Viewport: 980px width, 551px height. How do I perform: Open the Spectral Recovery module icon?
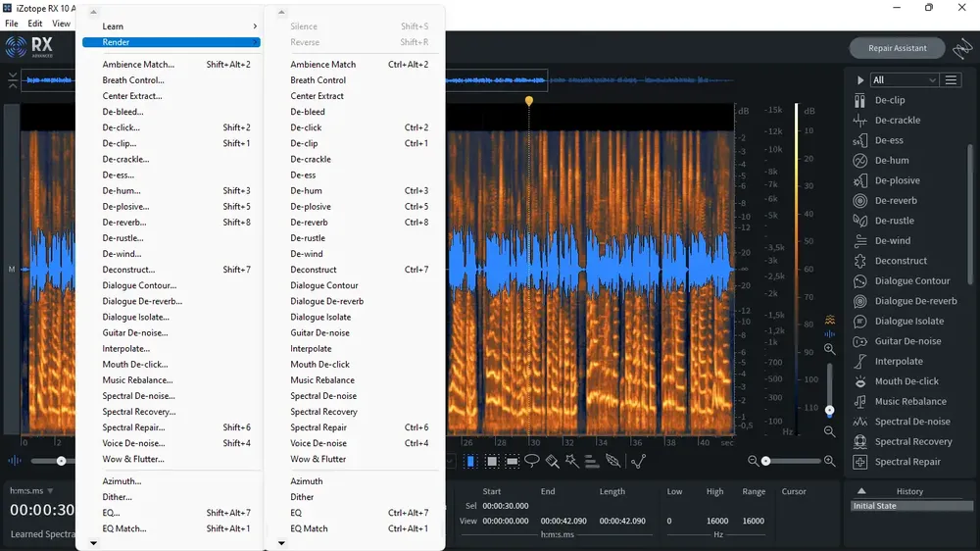click(860, 441)
